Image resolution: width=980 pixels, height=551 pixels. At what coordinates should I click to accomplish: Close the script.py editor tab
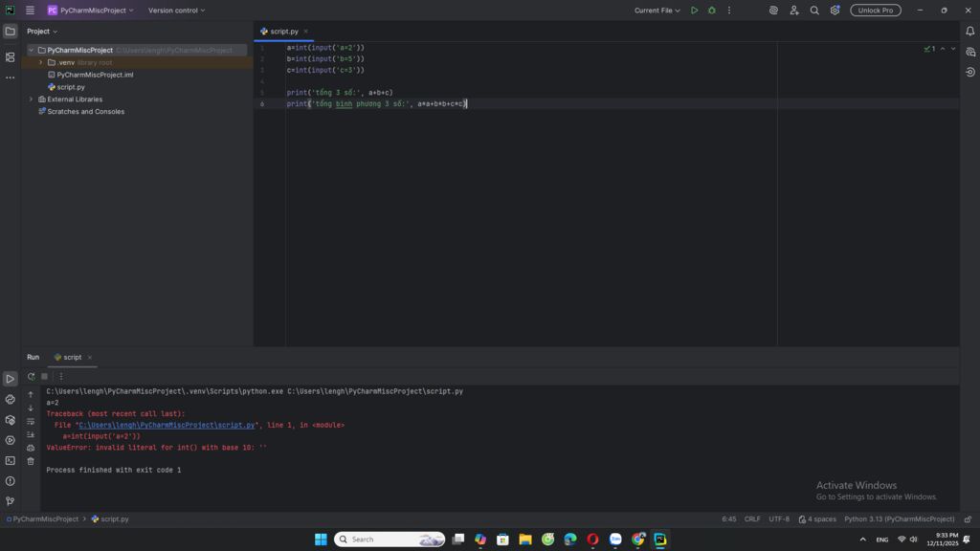(x=305, y=32)
